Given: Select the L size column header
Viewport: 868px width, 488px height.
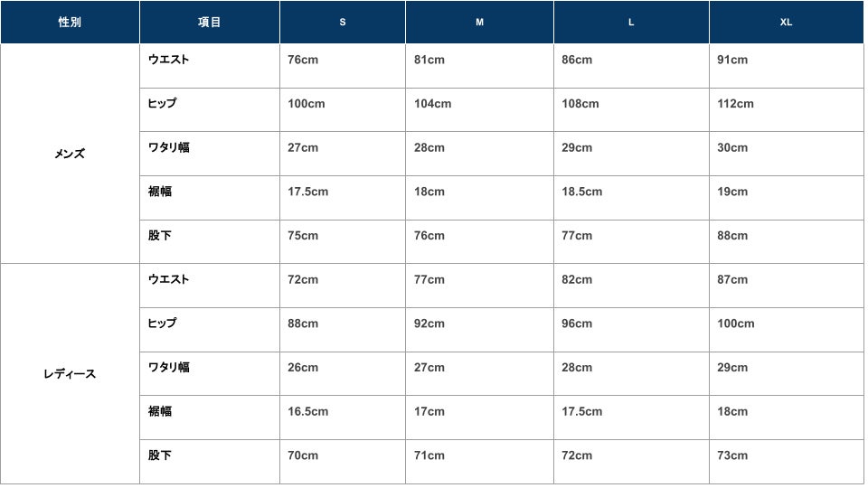Looking at the screenshot, I should click(631, 23).
